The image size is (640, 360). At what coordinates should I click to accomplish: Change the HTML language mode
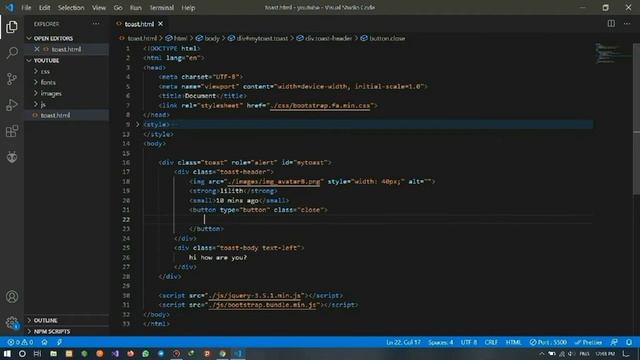click(x=513, y=342)
